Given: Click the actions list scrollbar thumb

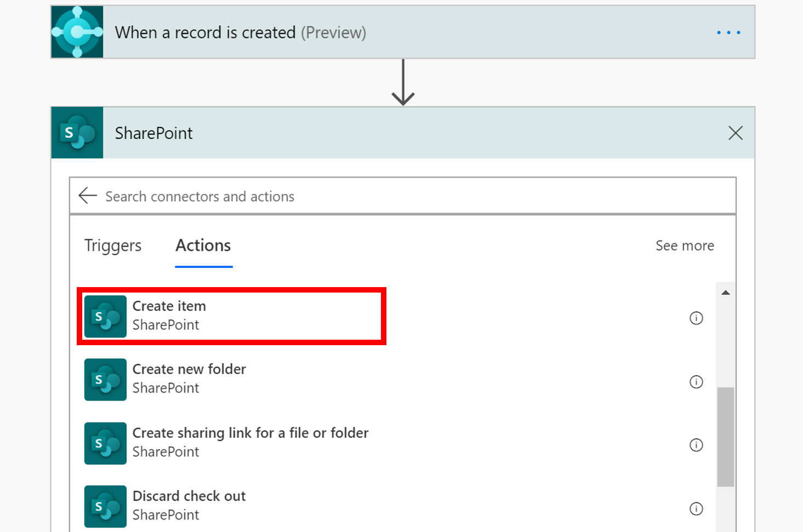Looking at the screenshot, I should tap(726, 437).
